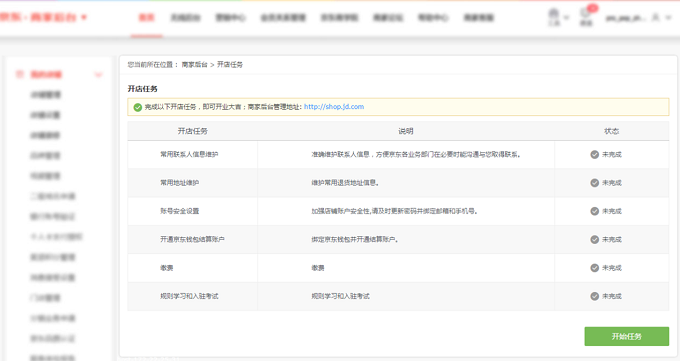
Task: Click the red icon beside the sidebar heading
Action: [20, 74]
